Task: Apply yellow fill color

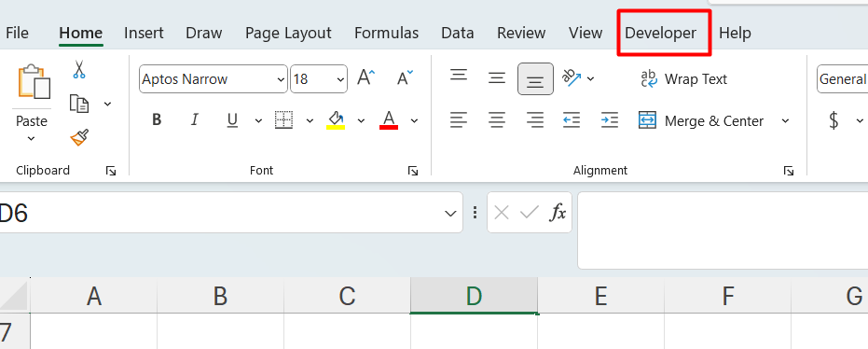Action: point(336,119)
